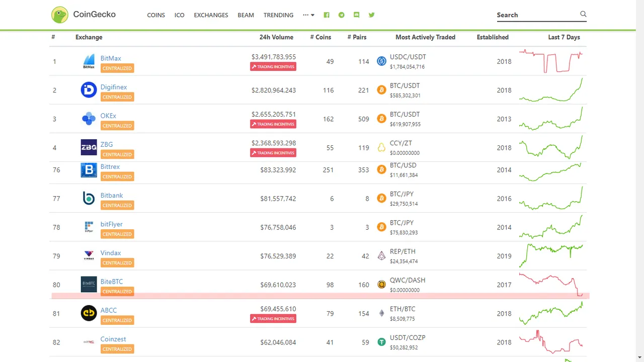
Task: Click Tether icon in Coinzest row
Action: pyautogui.click(x=381, y=342)
